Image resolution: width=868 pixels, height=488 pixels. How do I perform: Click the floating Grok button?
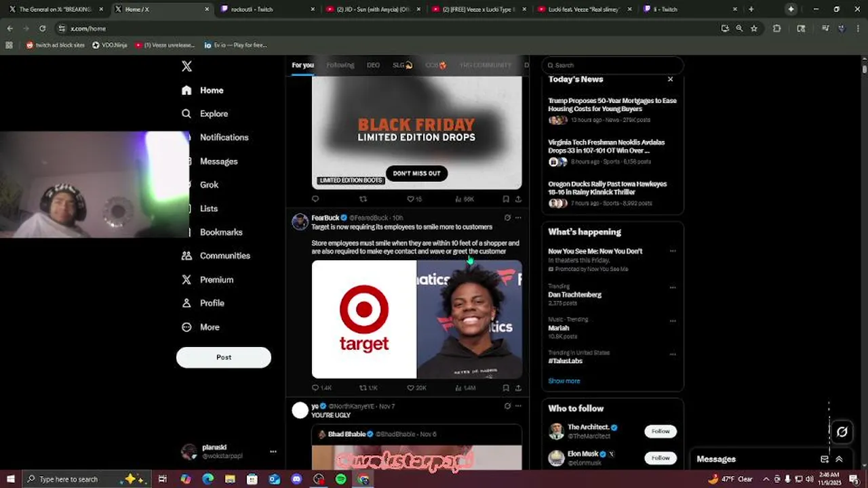842,431
